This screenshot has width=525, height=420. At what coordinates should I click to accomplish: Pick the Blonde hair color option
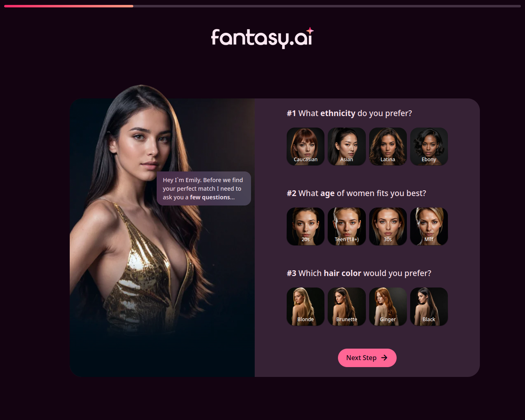[306, 306]
